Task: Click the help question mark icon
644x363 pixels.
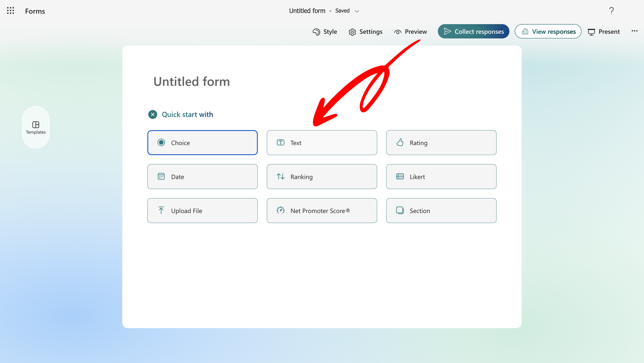Action: pos(611,11)
